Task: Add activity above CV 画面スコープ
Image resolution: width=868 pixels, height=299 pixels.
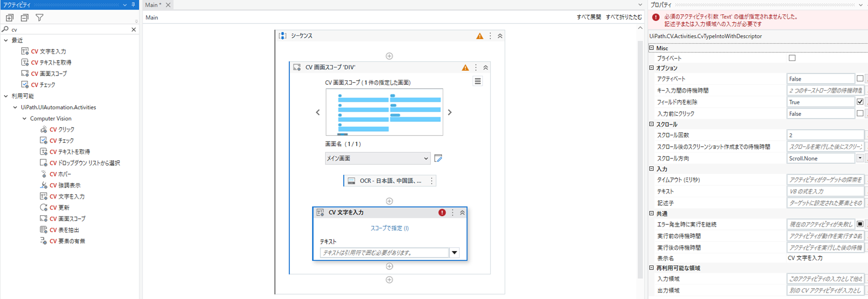Action: [x=389, y=56]
